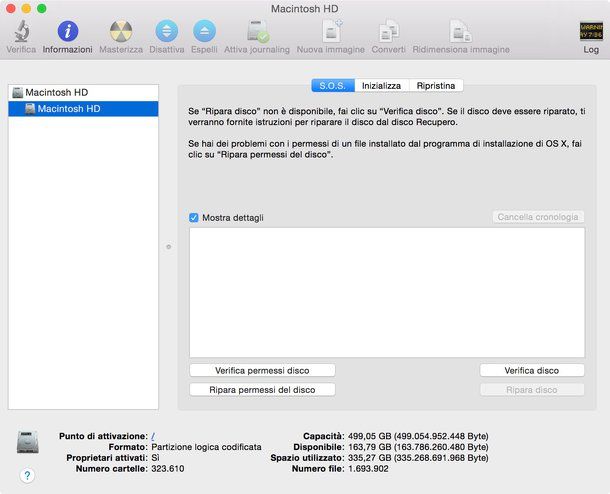Click the Partizione logica codificata format value

click(206, 447)
